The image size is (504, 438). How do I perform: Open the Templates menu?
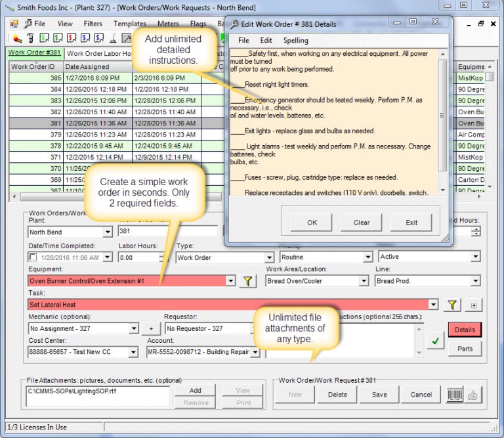(130, 24)
